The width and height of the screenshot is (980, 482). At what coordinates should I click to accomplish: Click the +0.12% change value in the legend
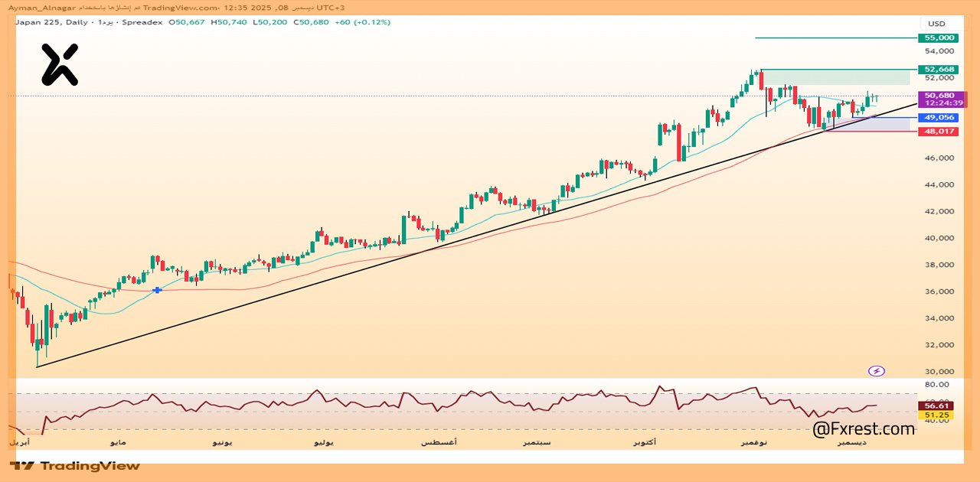coord(374,22)
